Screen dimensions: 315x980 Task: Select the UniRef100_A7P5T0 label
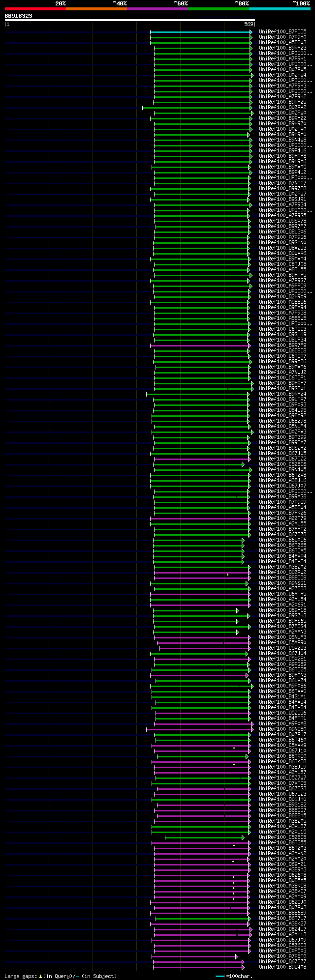pyautogui.click(x=283, y=956)
